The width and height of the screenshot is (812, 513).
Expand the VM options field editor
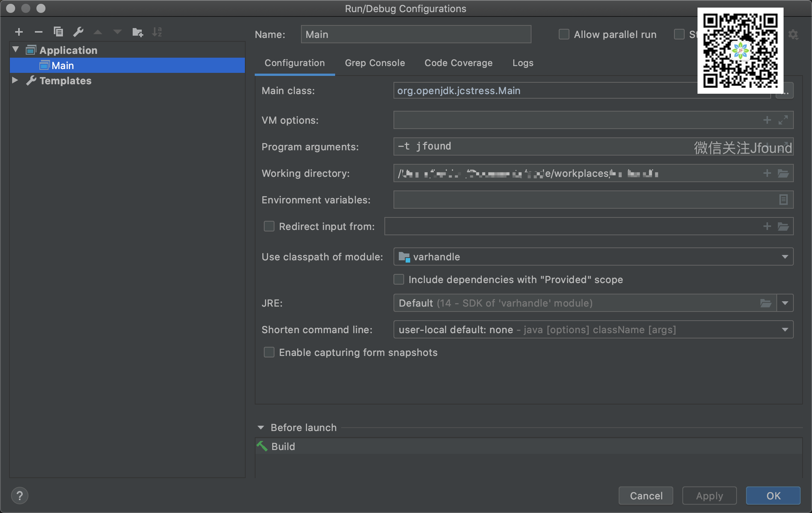coord(783,120)
